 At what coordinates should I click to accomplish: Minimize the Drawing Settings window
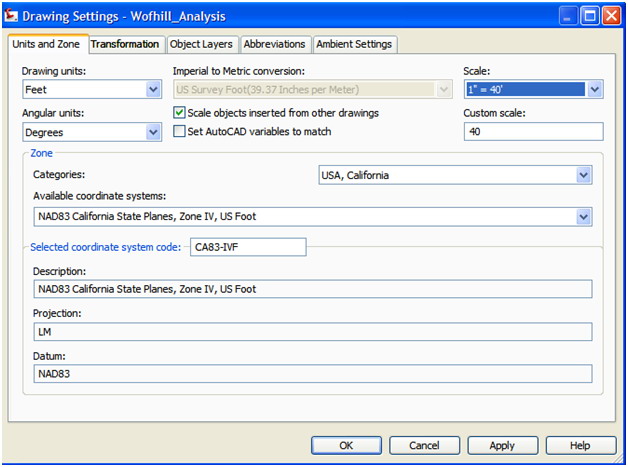[568, 16]
